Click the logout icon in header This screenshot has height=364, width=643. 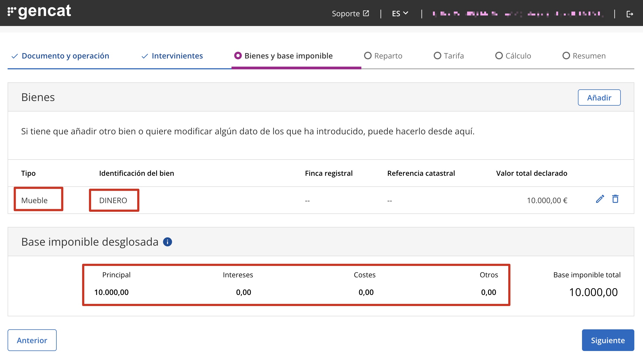[630, 14]
